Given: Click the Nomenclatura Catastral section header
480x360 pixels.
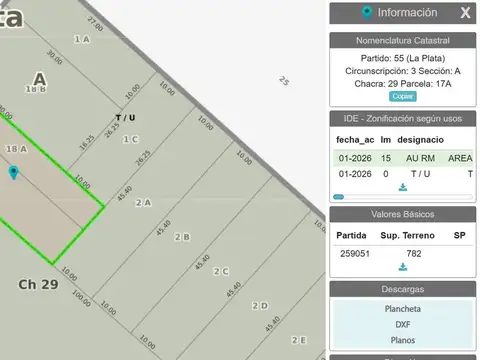Looking at the screenshot, I should 403,40.
